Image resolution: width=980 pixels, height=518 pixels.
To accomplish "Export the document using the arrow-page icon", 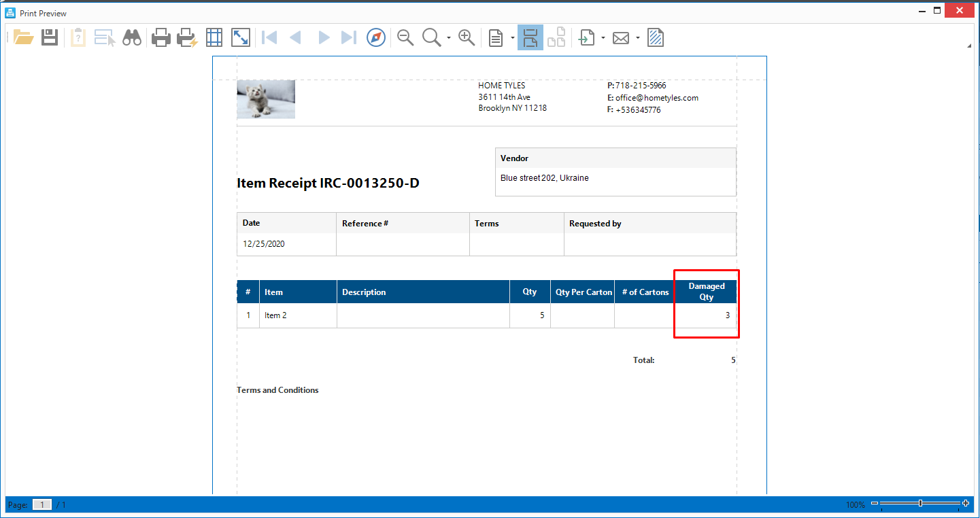I will 586,37.
